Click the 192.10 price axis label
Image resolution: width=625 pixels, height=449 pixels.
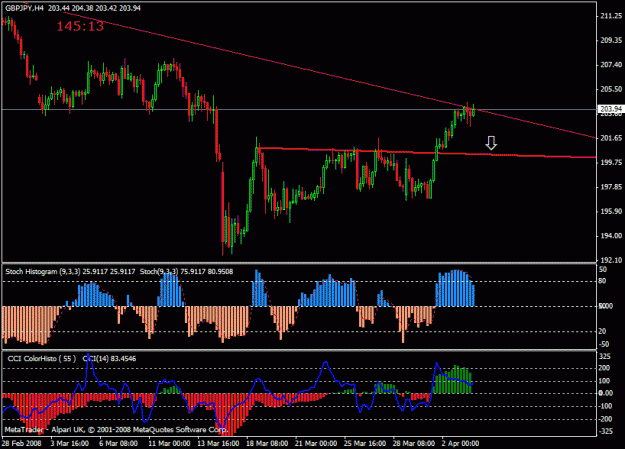pyautogui.click(x=611, y=260)
